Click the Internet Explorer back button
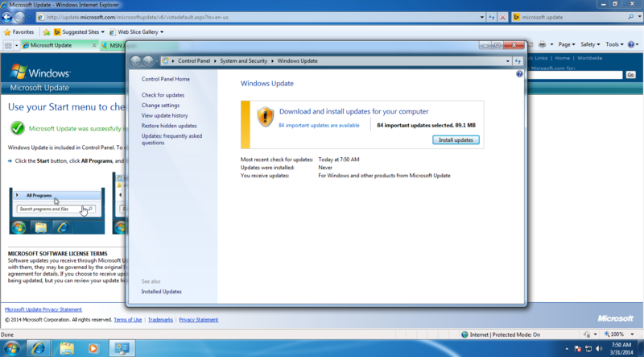Viewport: 644px width, 357px height. pyautogui.click(x=7, y=17)
